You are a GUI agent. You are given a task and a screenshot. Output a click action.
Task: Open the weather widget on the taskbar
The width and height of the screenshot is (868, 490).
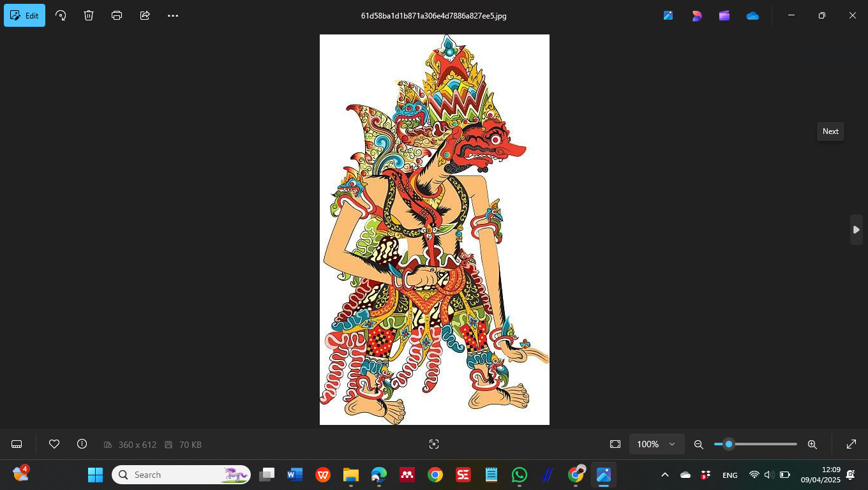coord(21,473)
